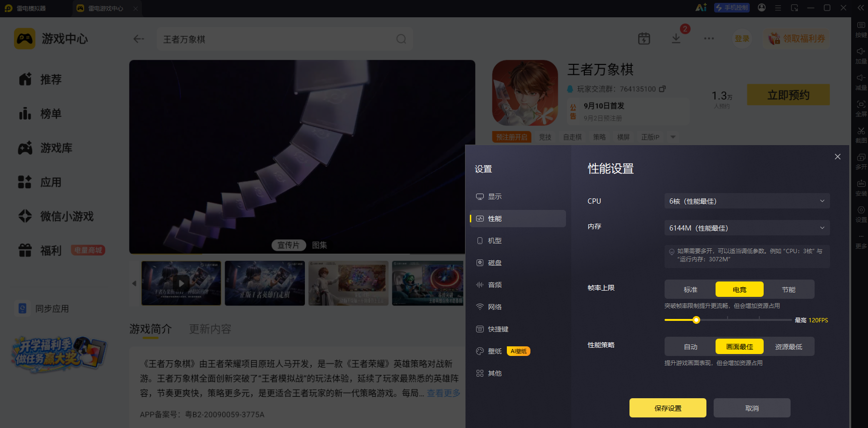Image resolution: width=868 pixels, height=428 pixels.
Task: Set frame rate limit to 标准
Action: click(x=691, y=290)
